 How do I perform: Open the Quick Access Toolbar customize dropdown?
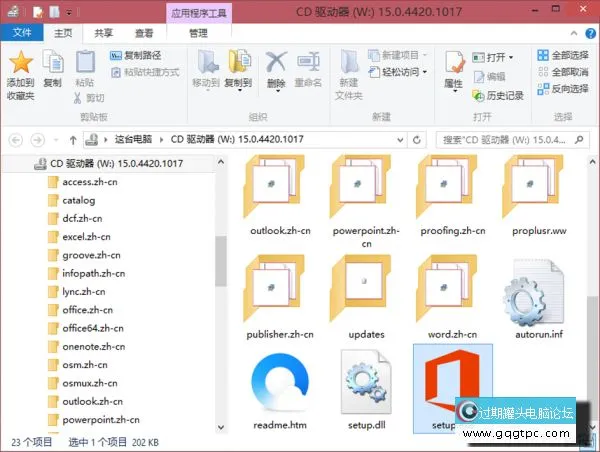tap(69, 13)
